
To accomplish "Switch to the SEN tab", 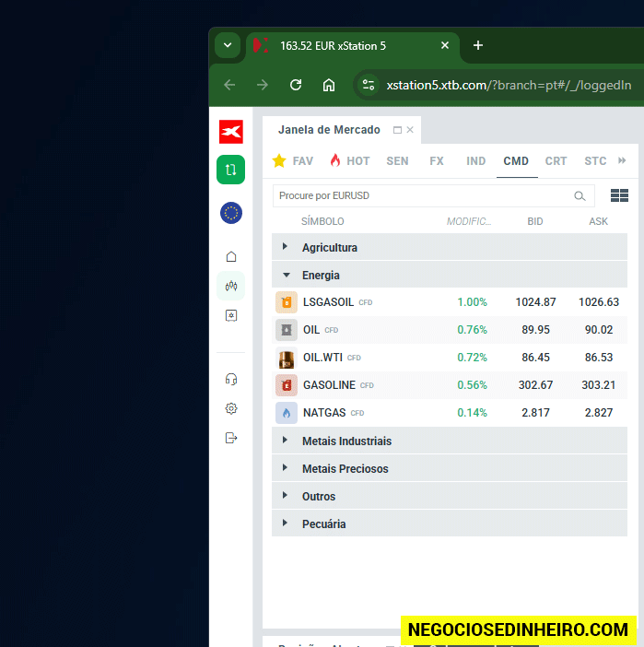I will (x=397, y=161).
